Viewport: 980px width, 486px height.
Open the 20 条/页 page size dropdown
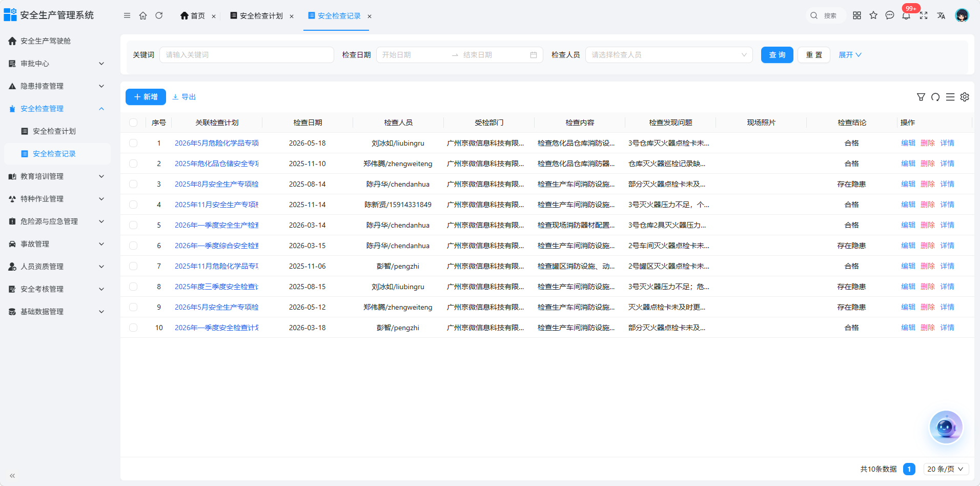tap(946, 469)
